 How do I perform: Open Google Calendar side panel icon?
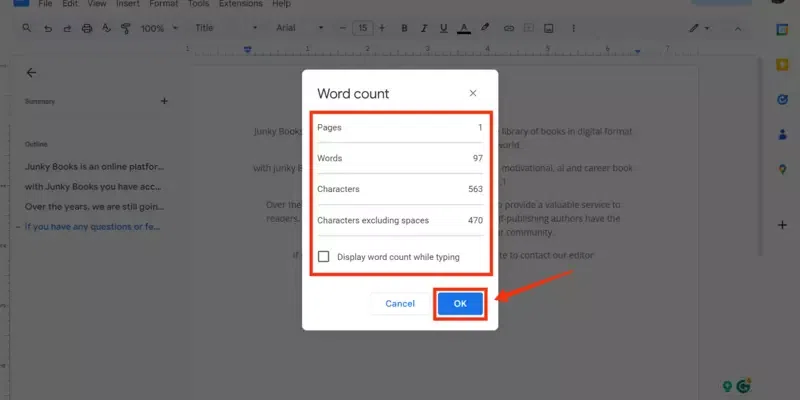(782, 30)
